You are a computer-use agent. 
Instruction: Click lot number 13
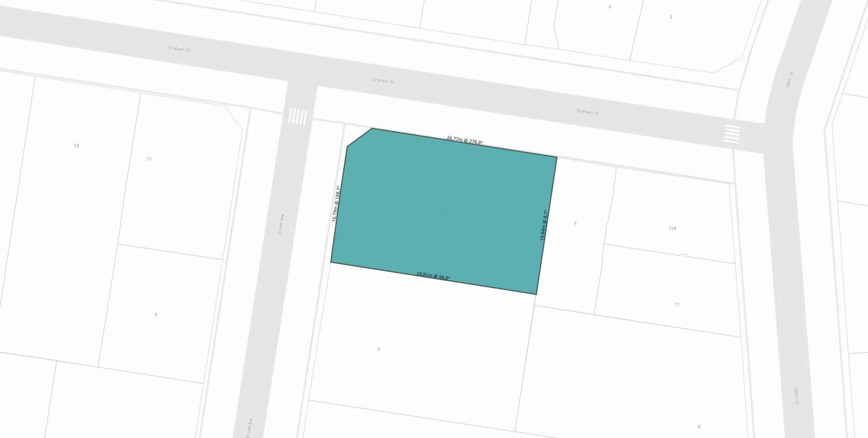coord(76,146)
